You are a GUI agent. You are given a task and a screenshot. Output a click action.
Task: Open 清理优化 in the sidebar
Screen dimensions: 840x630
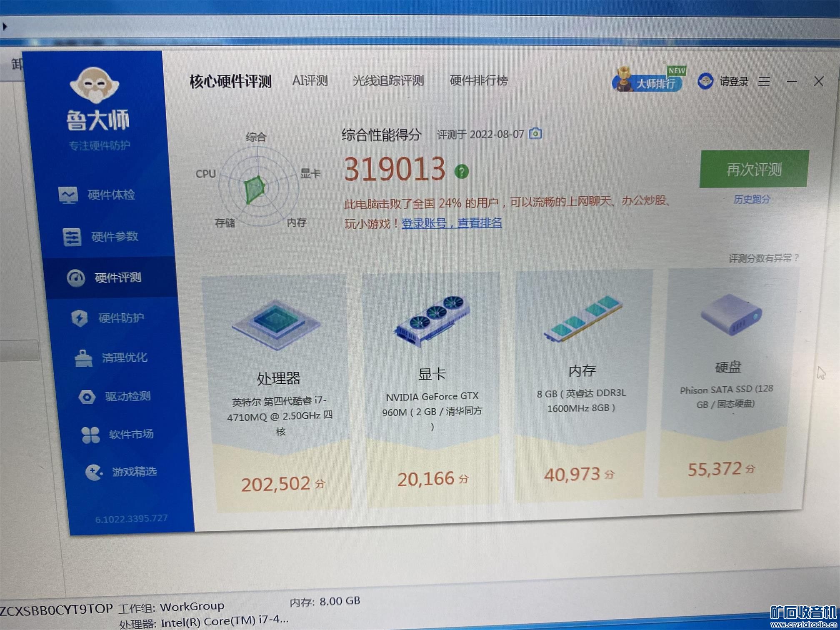point(111,357)
